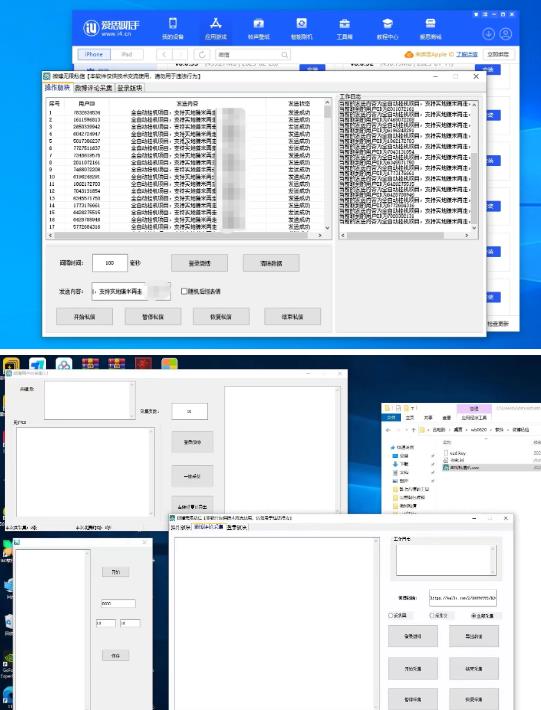
Task: Open the i4 download manager circle icon
Action: [x=488, y=34]
